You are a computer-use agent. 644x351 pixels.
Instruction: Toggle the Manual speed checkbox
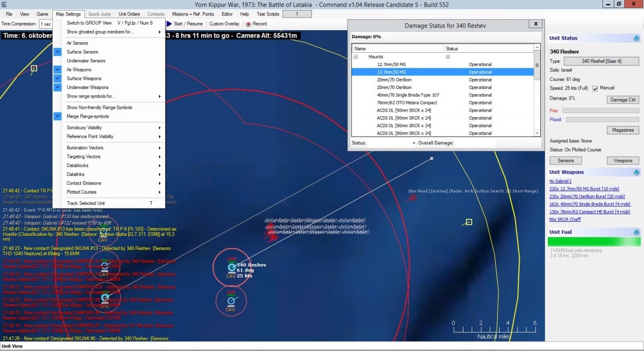click(x=595, y=89)
